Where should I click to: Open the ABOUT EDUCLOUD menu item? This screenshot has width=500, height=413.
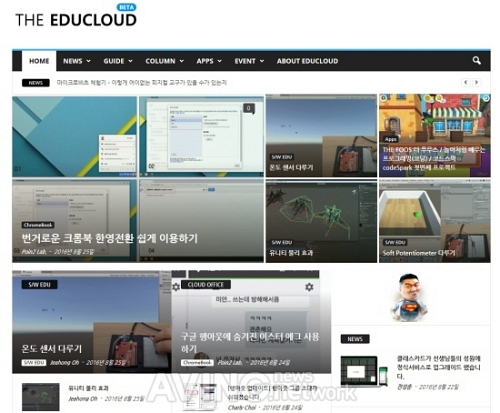coord(307,61)
